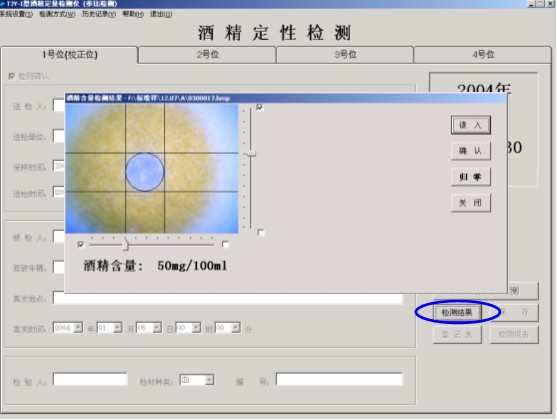Click the 确认 (confirm) button

point(471,151)
